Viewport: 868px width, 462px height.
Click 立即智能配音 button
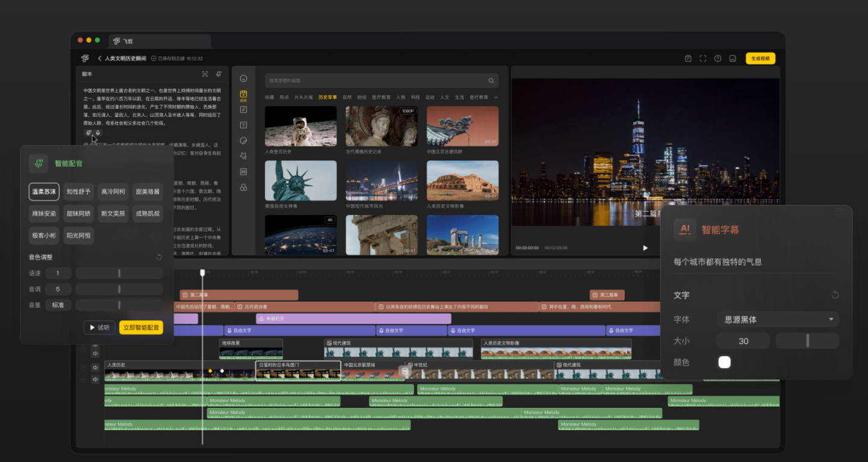coord(141,327)
